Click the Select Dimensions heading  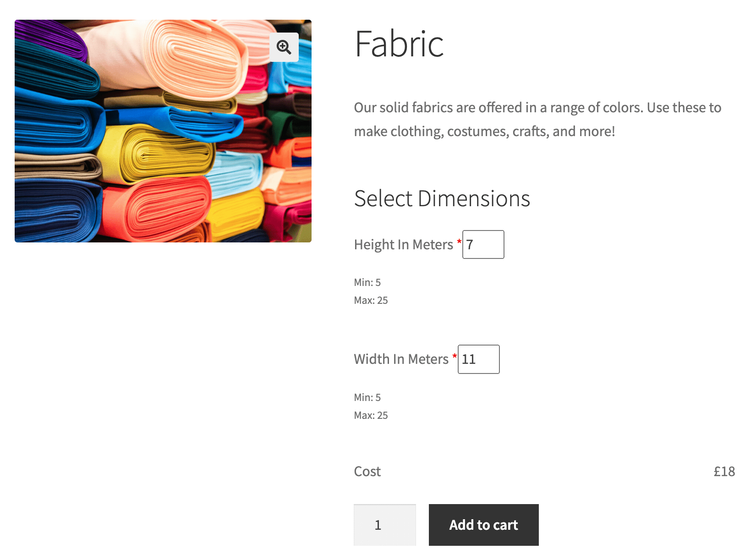[x=442, y=198]
